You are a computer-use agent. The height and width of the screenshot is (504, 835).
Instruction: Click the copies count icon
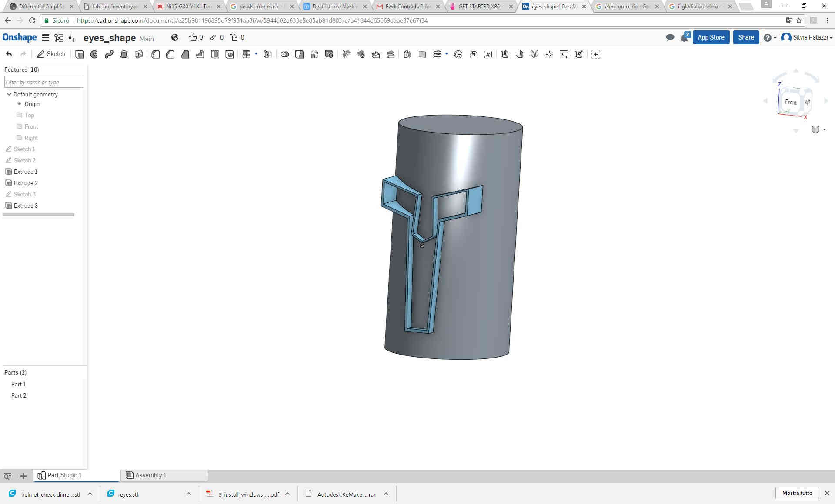coord(234,37)
